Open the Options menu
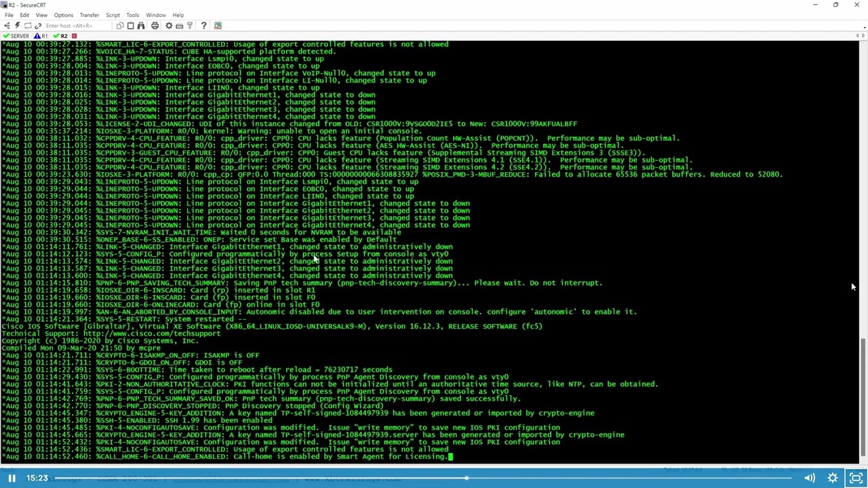 coord(63,15)
